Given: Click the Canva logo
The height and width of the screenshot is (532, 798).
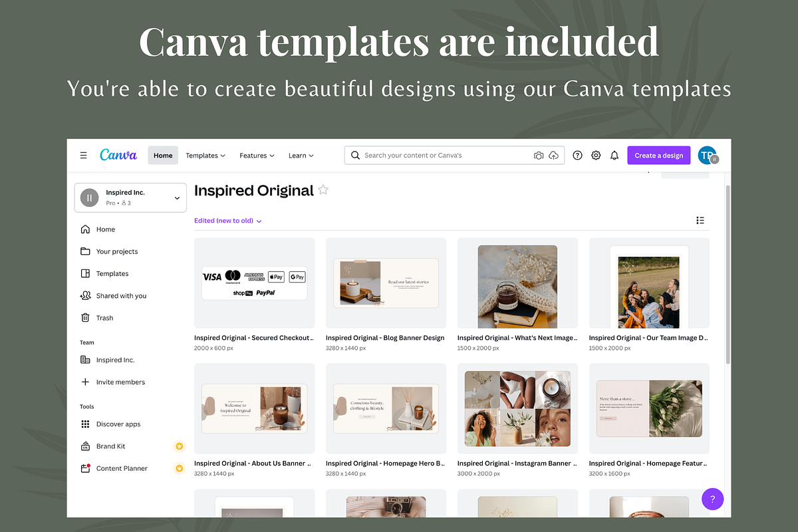Looking at the screenshot, I should point(118,155).
